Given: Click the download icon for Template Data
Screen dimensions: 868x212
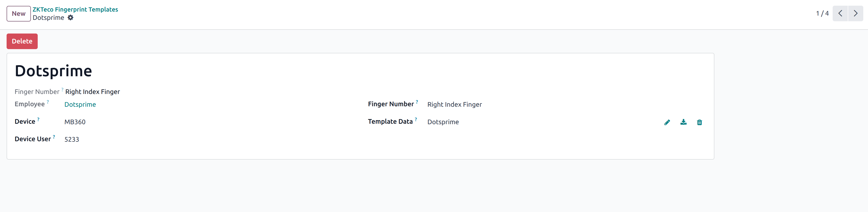Looking at the screenshot, I should tap(683, 122).
